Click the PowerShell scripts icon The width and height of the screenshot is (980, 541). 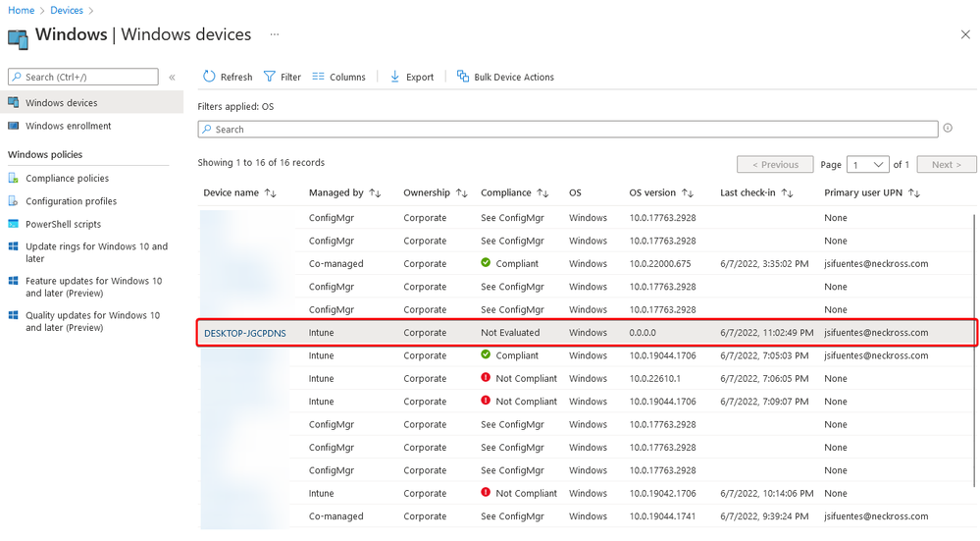[13, 224]
